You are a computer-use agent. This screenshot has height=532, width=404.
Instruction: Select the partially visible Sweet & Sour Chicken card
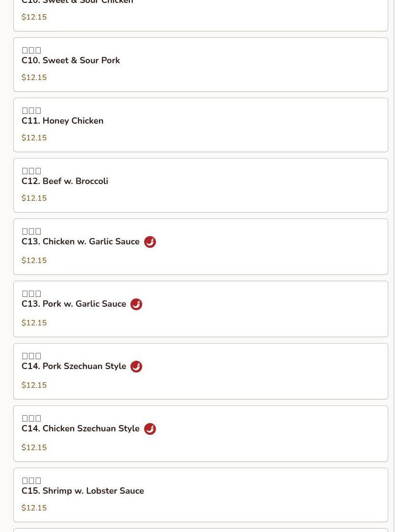pyautogui.click(x=201, y=15)
